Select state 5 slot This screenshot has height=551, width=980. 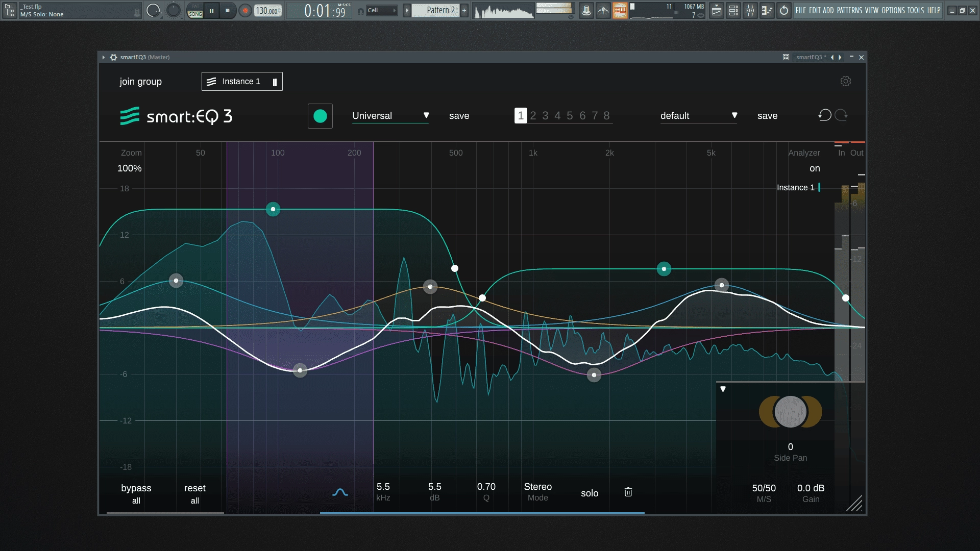click(570, 116)
